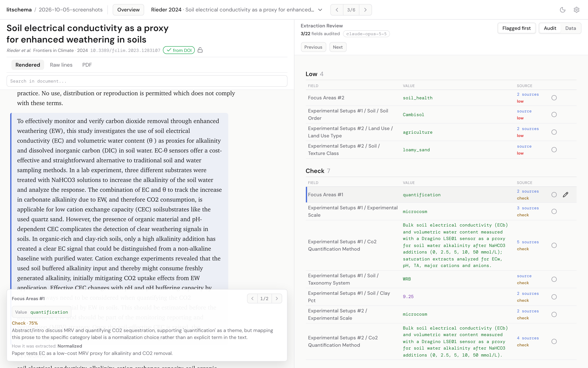Click the Next field button
Screen dimensions: 588x368
338,47
